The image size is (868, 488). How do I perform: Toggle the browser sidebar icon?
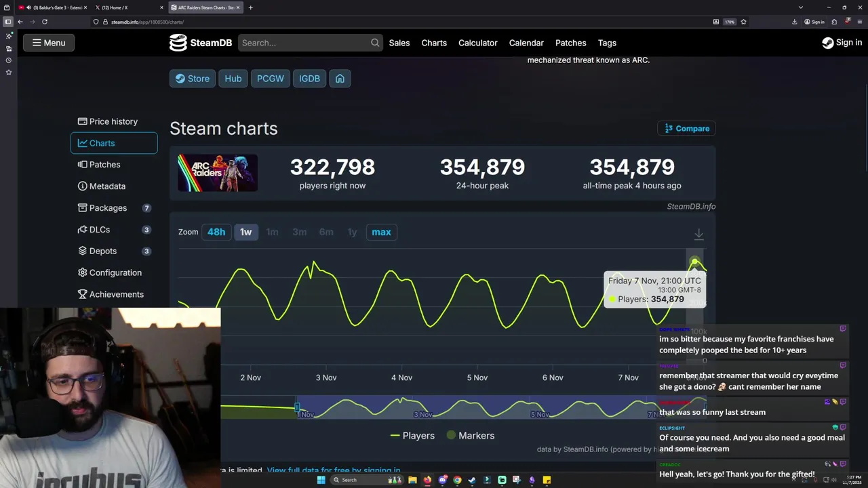click(x=8, y=22)
